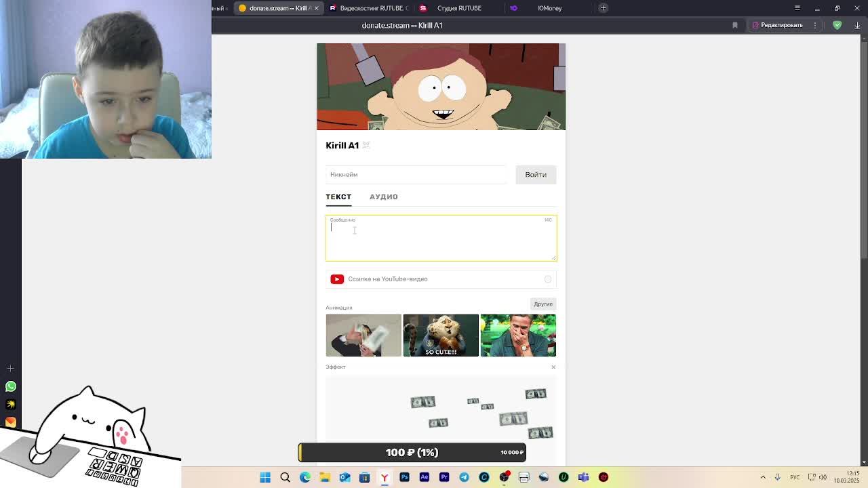Choose the SO CUTE!!! animation thumbnail

pyautogui.click(x=441, y=335)
